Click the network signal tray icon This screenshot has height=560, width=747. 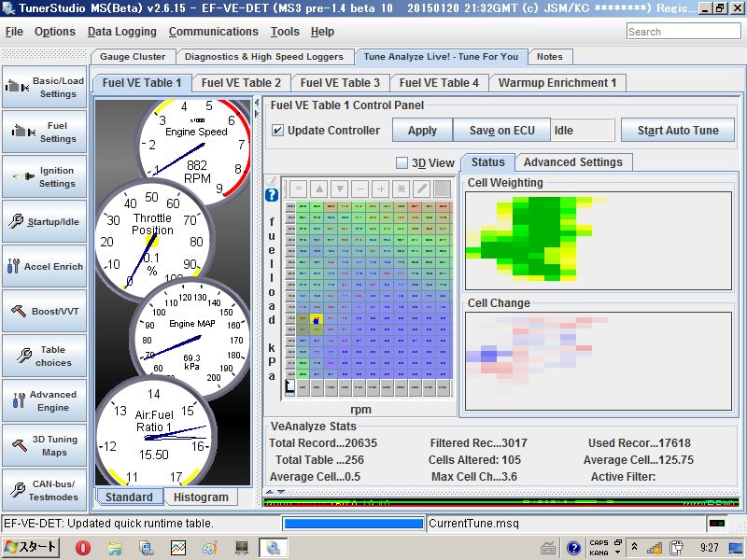tap(655, 548)
